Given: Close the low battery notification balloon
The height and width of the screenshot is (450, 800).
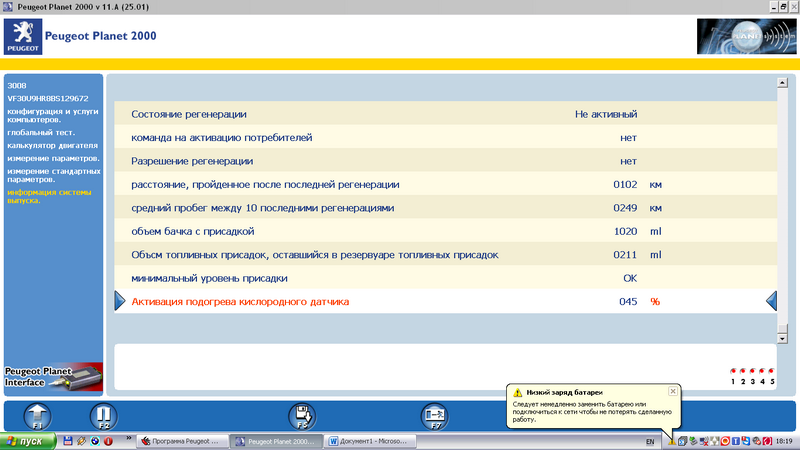Looking at the screenshot, I should [672, 391].
